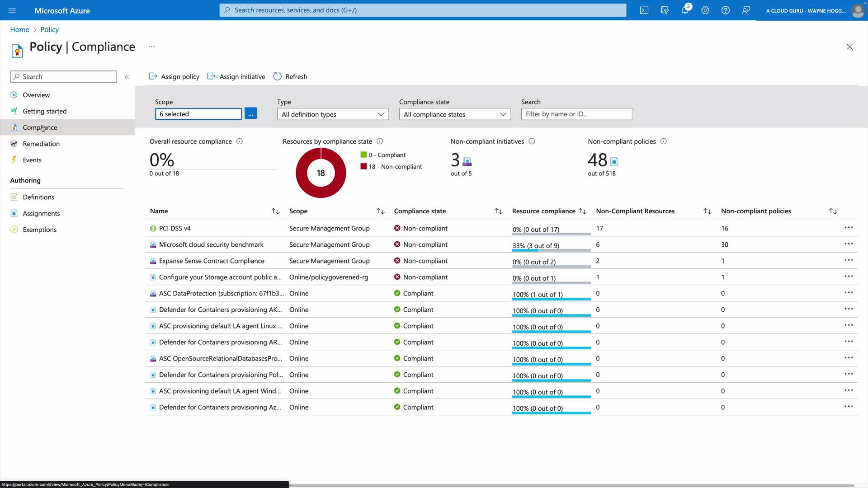This screenshot has height=488, width=868.
Task: Open the notifications bell icon
Action: tap(685, 10)
